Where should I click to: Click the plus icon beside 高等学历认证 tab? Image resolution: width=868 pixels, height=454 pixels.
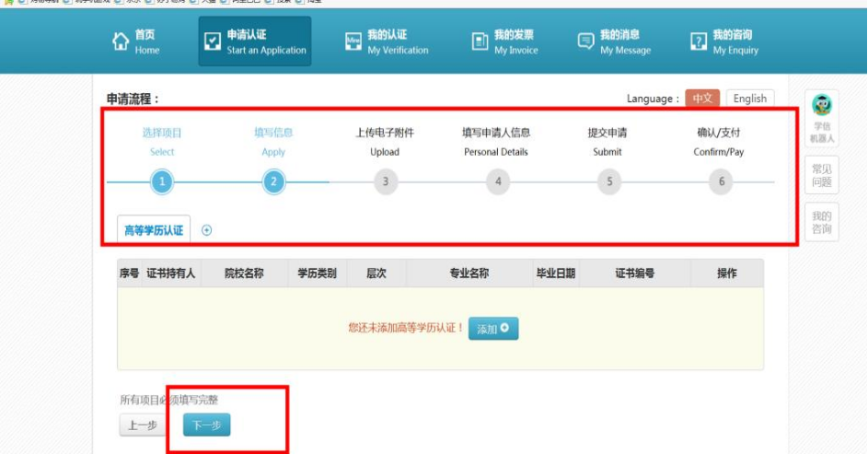[x=206, y=230]
